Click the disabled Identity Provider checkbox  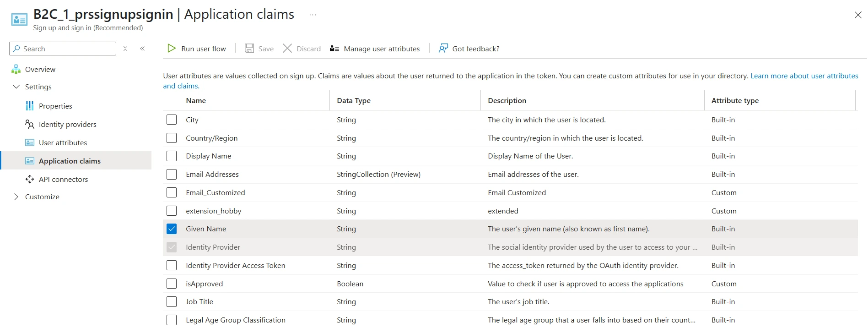(172, 247)
